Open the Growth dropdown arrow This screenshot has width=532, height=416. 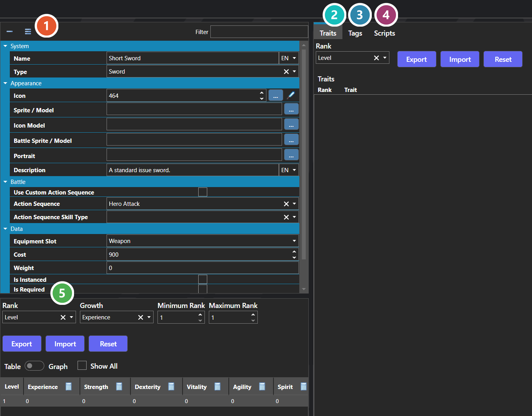click(149, 317)
